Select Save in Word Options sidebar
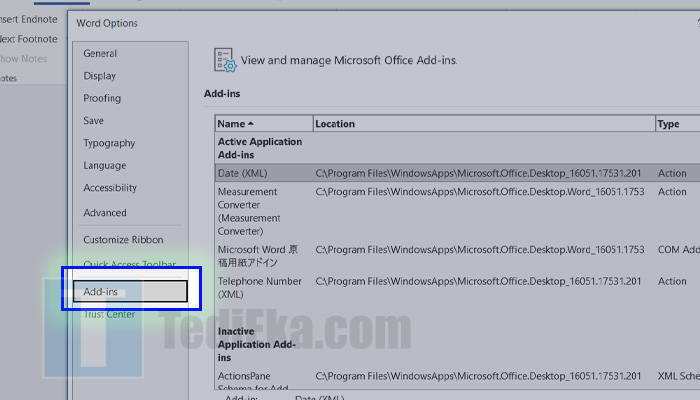The height and width of the screenshot is (400, 700). click(x=93, y=121)
